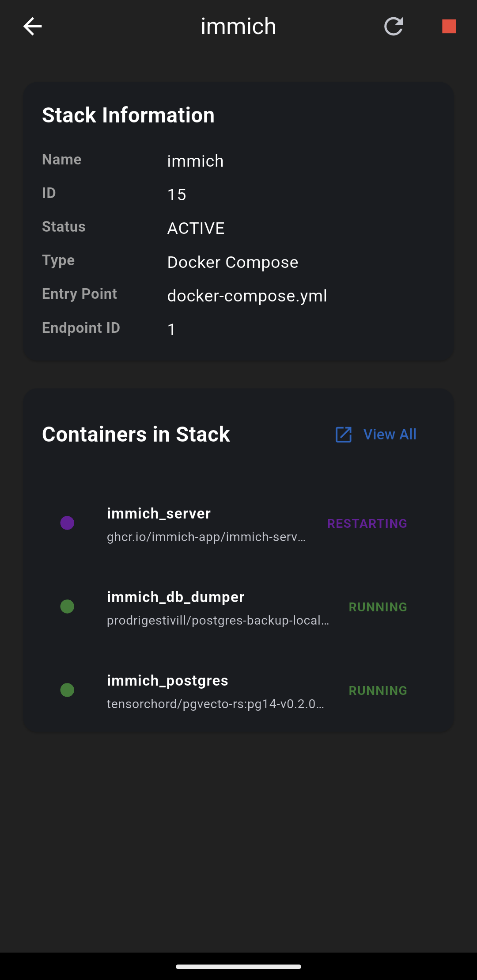The image size is (477, 980).
Task: Click the View All link
Action: tap(390, 435)
